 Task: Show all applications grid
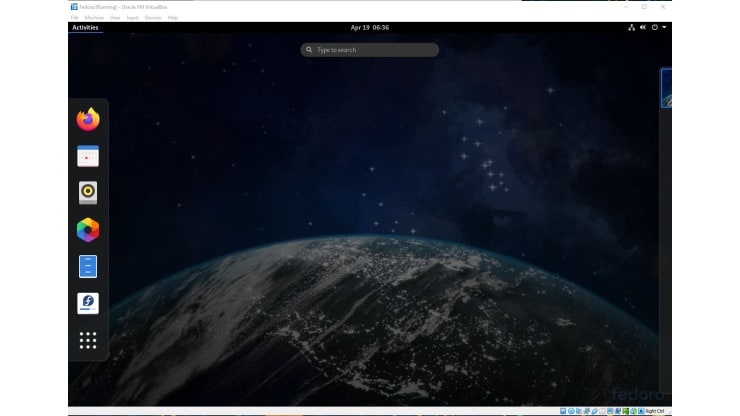tap(88, 340)
